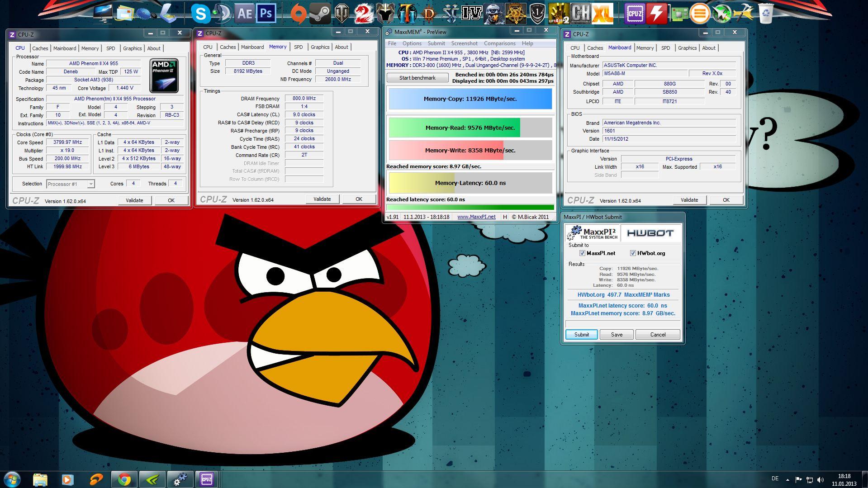Open Mainboard tab in left CPU-Z window
868x488 pixels.
[65, 48]
